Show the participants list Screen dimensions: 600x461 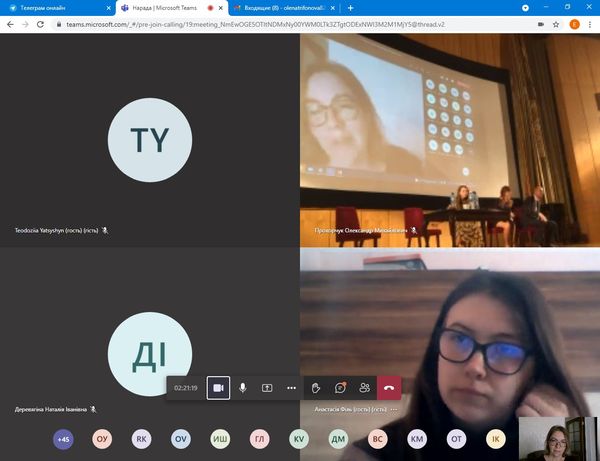pyautogui.click(x=365, y=388)
